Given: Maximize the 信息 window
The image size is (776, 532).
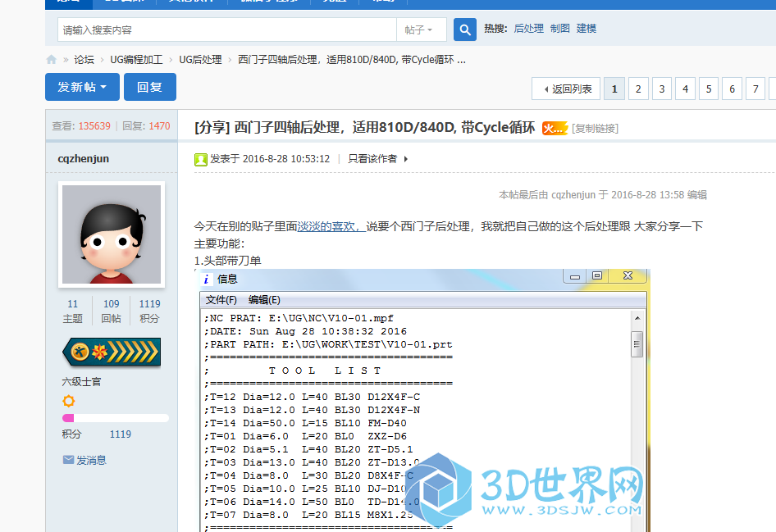Looking at the screenshot, I should [597, 276].
